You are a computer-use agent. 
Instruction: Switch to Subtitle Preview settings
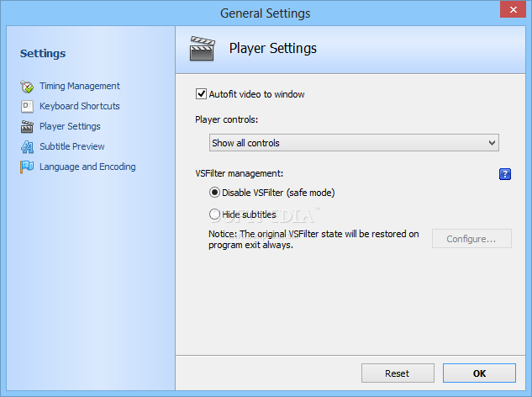[72, 146]
